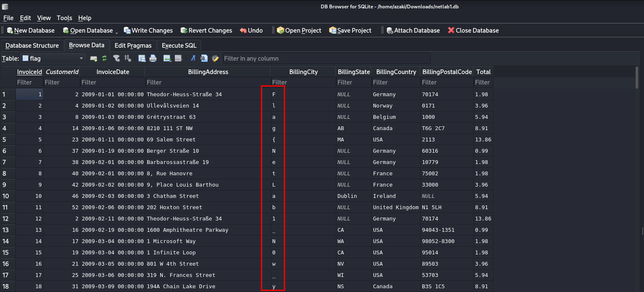The image size is (644, 292).
Task: Open the Table selector dropdown showing flag
Action: click(x=53, y=59)
